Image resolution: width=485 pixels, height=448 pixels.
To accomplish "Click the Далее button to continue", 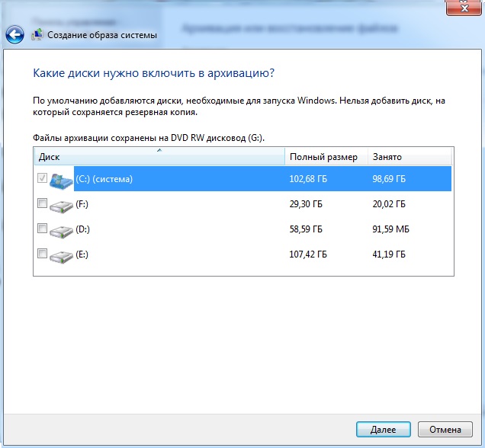I will pyautogui.click(x=384, y=430).
